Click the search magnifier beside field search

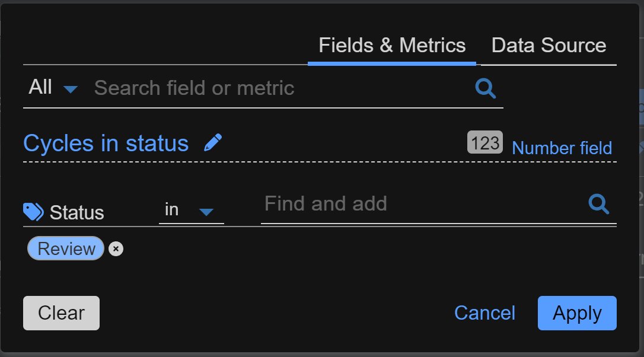coord(485,88)
